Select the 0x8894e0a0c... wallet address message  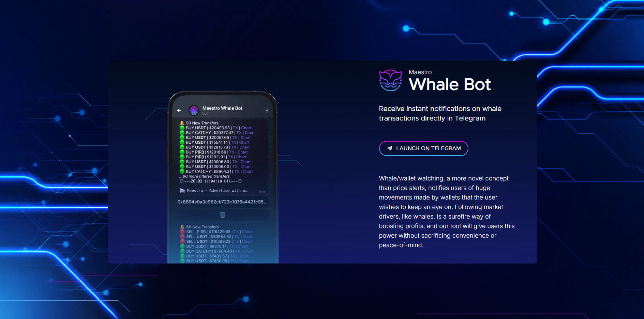[222, 202]
